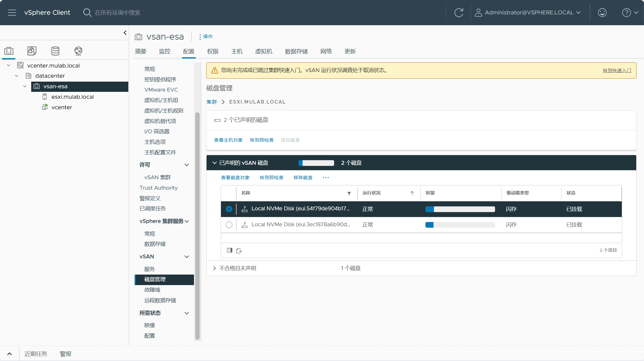Click capacity bar of eui.54f79de904b17 disk

(x=460, y=209)
